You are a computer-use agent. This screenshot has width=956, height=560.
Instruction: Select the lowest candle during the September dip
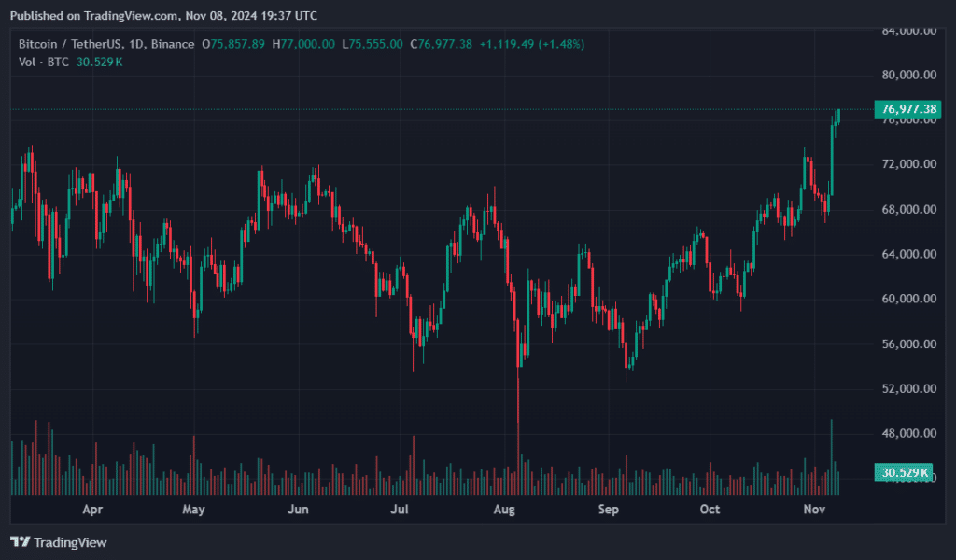tap(627, 359)
